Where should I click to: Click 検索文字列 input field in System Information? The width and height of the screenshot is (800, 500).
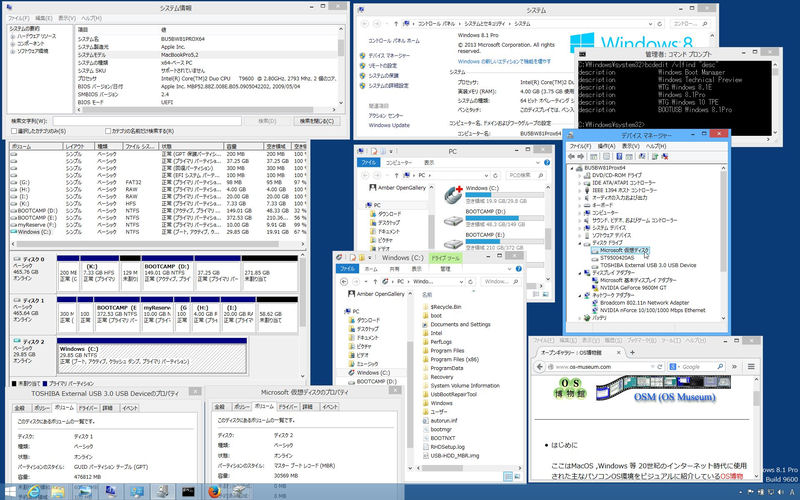click(147, 121)
